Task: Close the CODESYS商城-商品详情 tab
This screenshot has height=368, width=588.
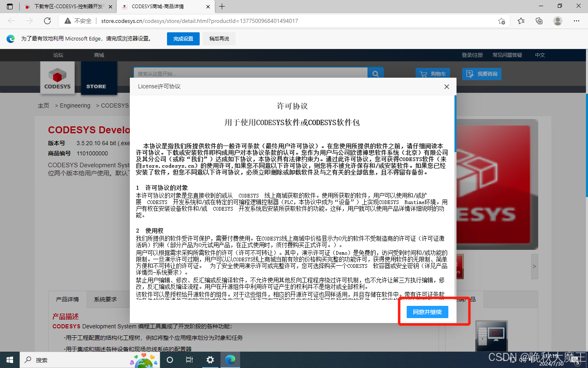Action: coord(208,7)
